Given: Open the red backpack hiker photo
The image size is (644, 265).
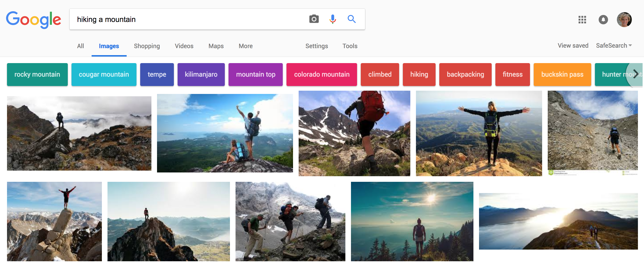Looking at the screenshot, I should click(354, 133).
